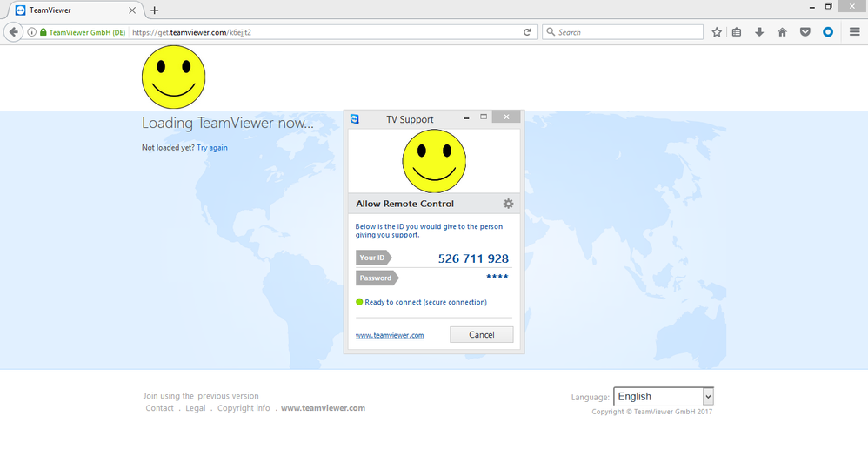Viewport: 868px width, 463px height.
Task: Open www.teamviewer.com link in dialog
Action: 390,336
